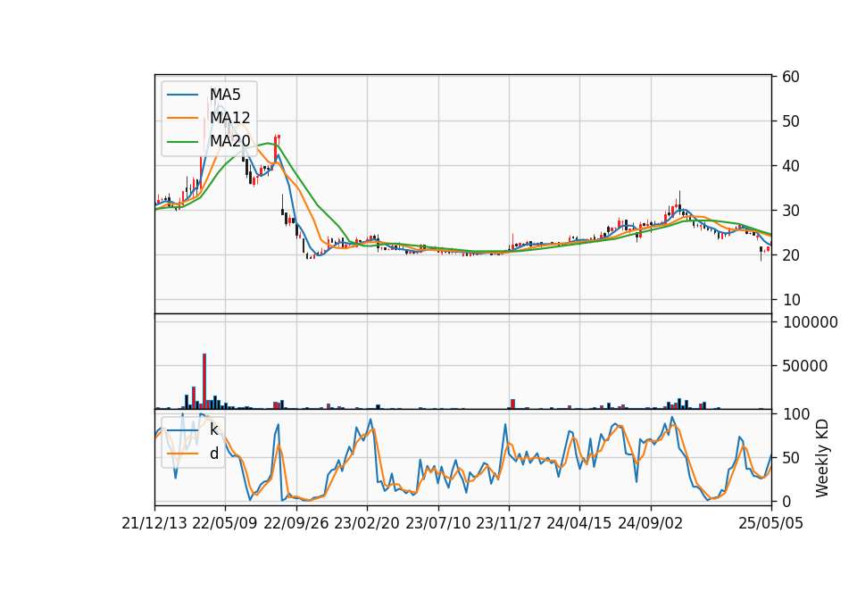Viewport: 857px width, 616px height.
Task: Click the 100000 volume axis label
Action: pos(810,322)
